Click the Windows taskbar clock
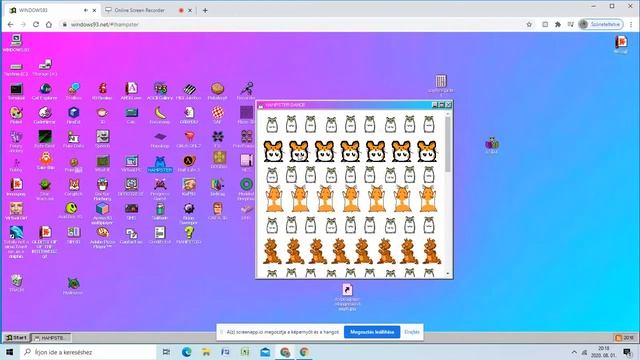This screenshot has width=640, height=360. click(x=603, y=352)
